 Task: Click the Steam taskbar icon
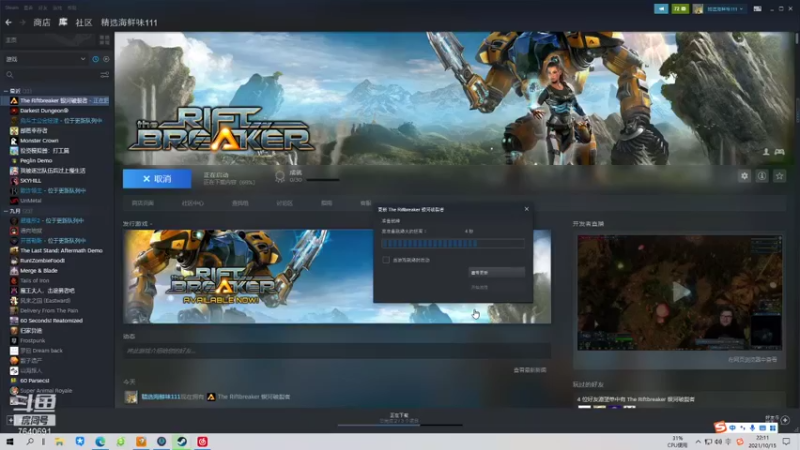[x=182, y=441]
